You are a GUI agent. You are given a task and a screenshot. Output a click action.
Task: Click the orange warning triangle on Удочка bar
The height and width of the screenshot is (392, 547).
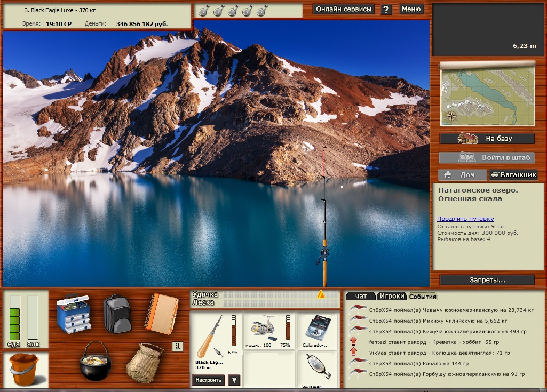321,294
